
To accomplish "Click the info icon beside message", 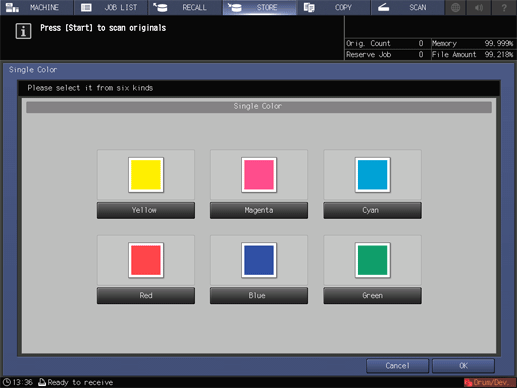I will (x=23, y=31).
